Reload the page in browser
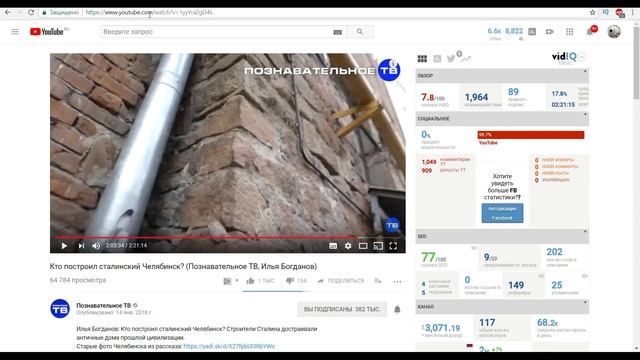640x360 pixels. point(31,12)
